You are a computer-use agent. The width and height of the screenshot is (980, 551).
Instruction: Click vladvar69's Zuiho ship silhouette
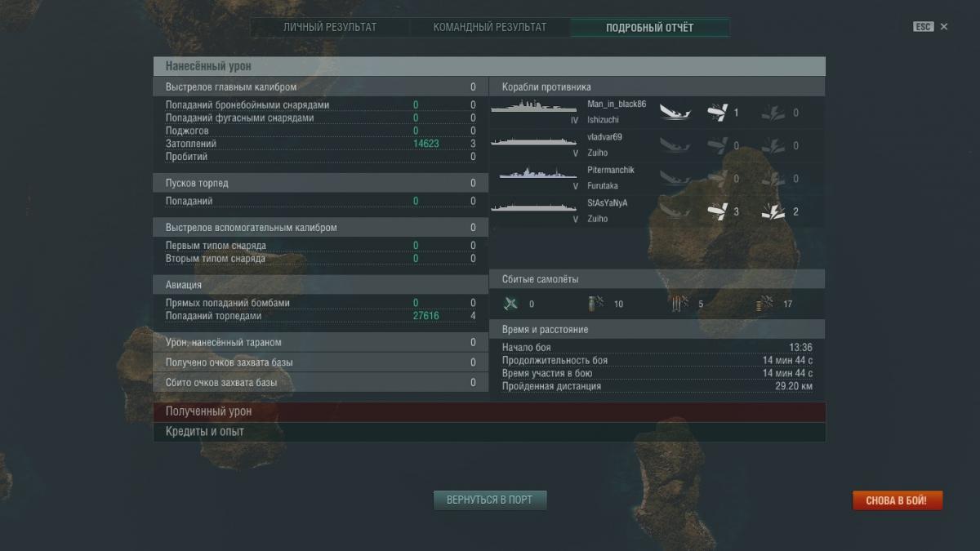click(535, 142)
